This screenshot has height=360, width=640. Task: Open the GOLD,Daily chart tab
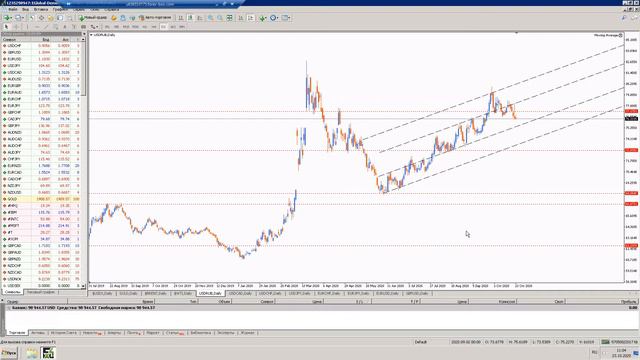pos(128,293)
